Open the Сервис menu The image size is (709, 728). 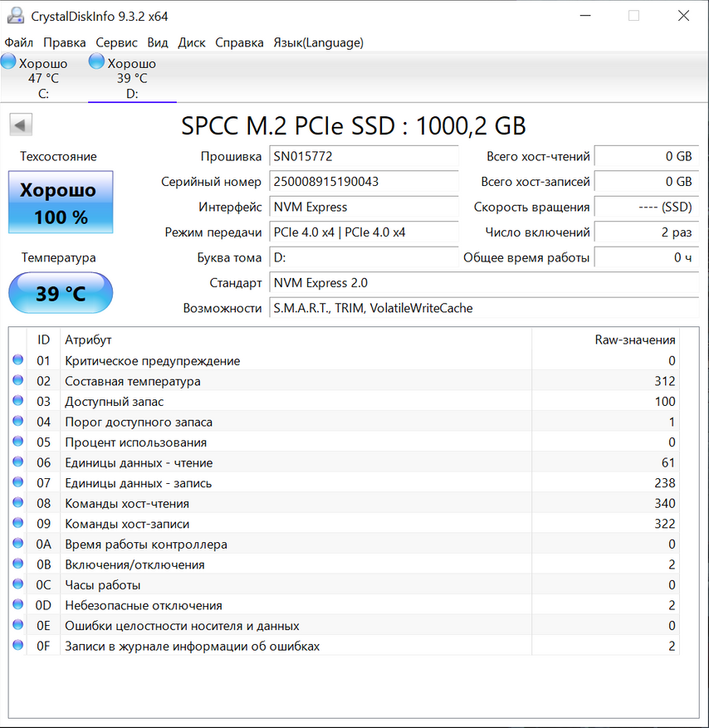(116, 42)
